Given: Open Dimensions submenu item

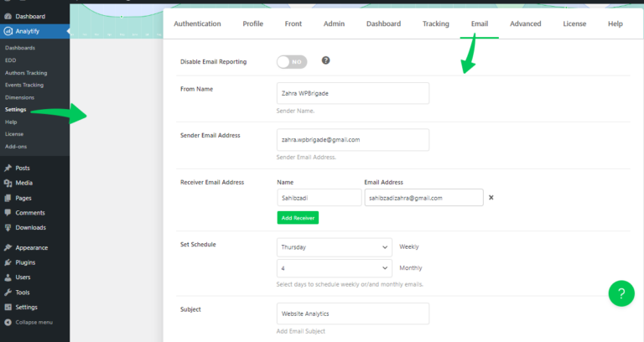Looking at the screenshot, I should point(20,97).
